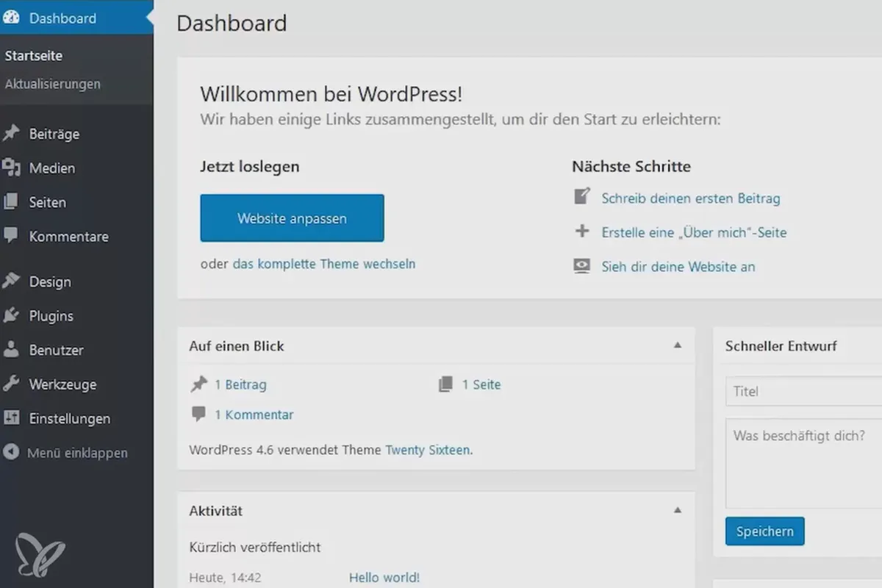The width and height of the screenshot is (882, 588).
Task: Click the Schneller Entwurf panel title
Action: pyautogui.click(x=781, y=346)
